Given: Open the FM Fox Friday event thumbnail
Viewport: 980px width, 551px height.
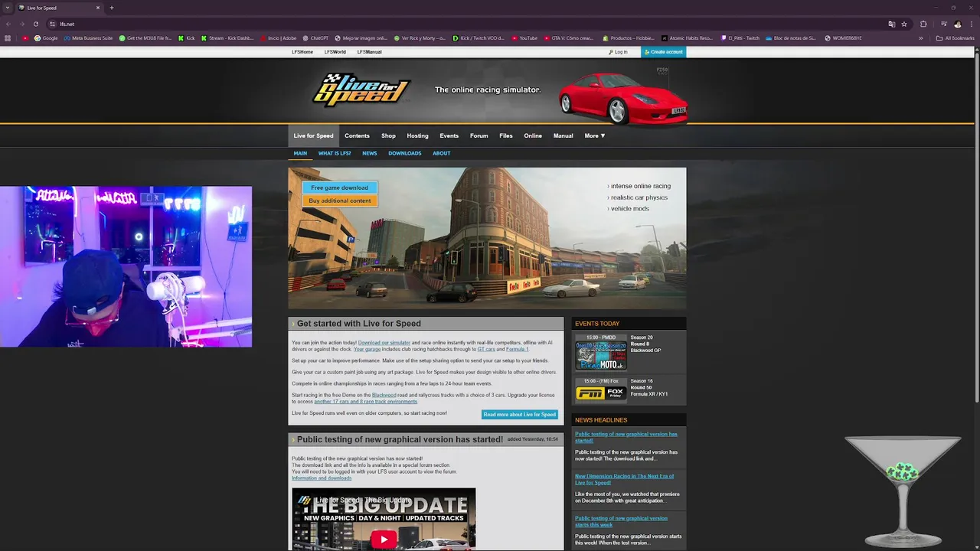Looking at the screenshot, I should click(x=601, y=393).
